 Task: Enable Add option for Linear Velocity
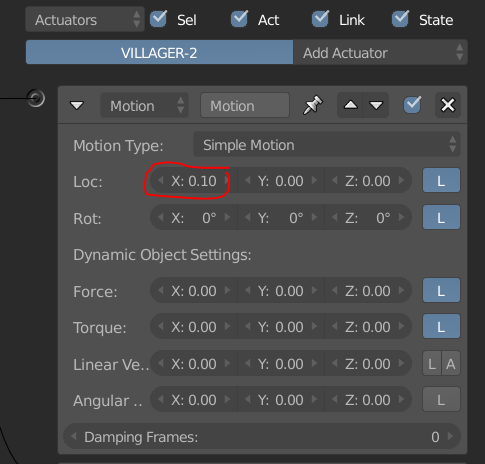point(451,364)
